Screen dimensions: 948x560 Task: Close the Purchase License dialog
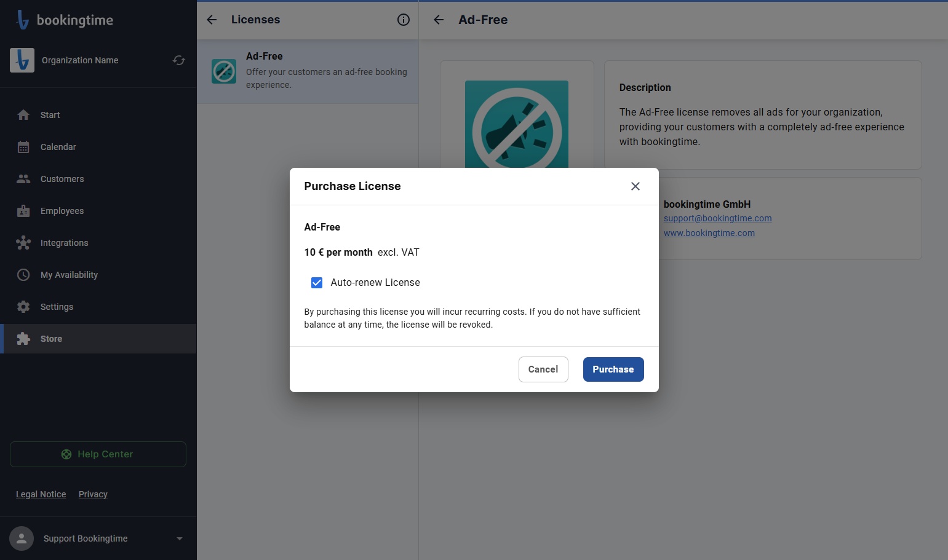635,186
